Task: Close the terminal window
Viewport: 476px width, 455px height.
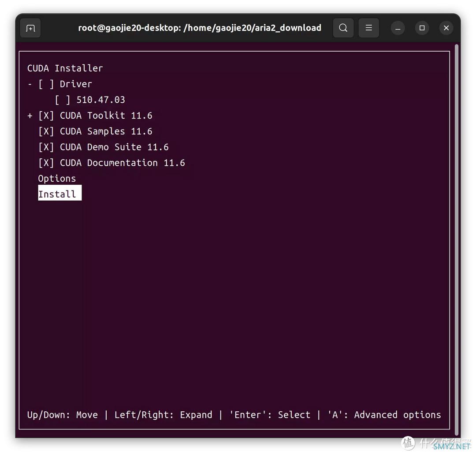Action: click(x=446, y=28)
